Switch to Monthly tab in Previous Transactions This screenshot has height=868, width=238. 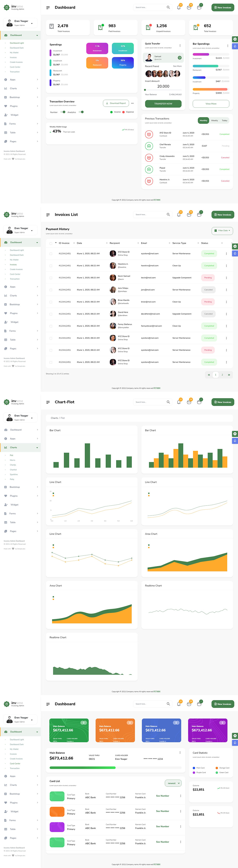point(203,120)
